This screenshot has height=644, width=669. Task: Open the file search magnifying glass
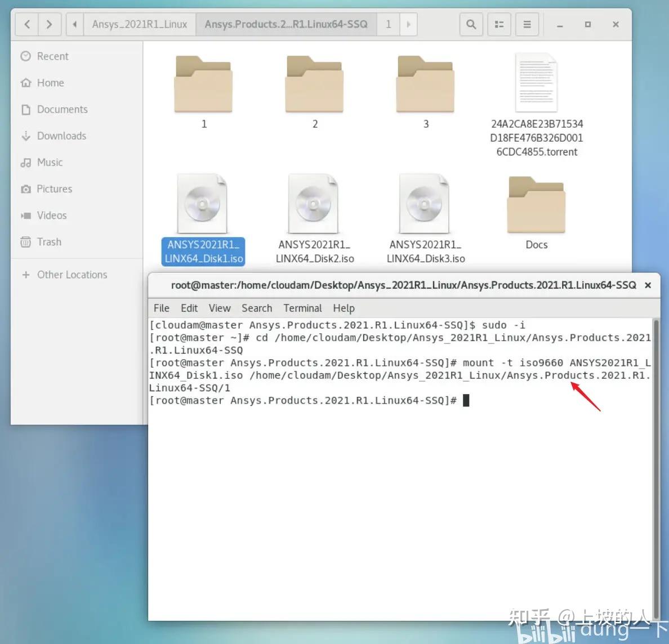coord(471,24)
